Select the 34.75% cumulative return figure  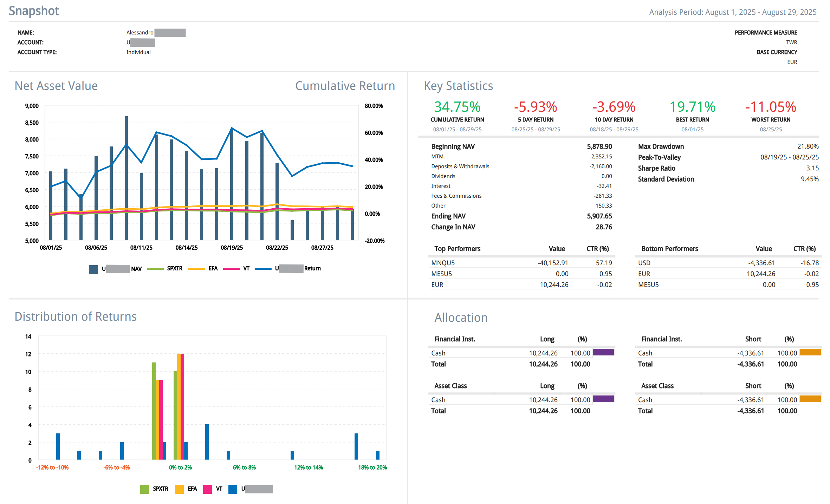(x=457, y=107)
